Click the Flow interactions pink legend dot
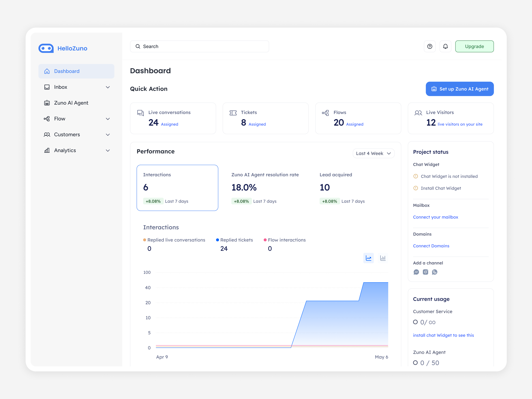Screen dimensions: 532x399 (x=265, y=240)
